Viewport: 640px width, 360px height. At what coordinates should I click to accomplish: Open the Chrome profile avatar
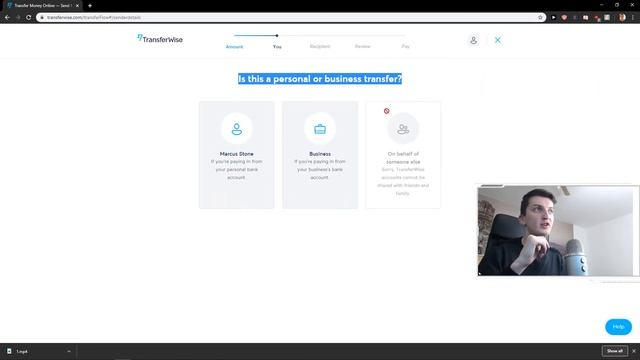point(622,17)
